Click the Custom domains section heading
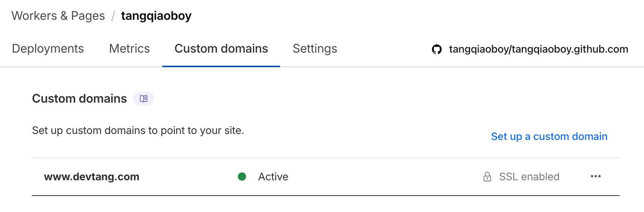 point(79,99)
